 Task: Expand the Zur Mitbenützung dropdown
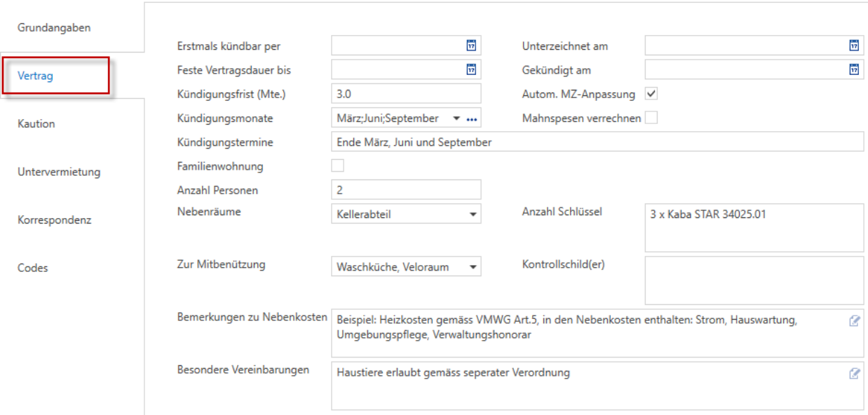pos(473,267)
